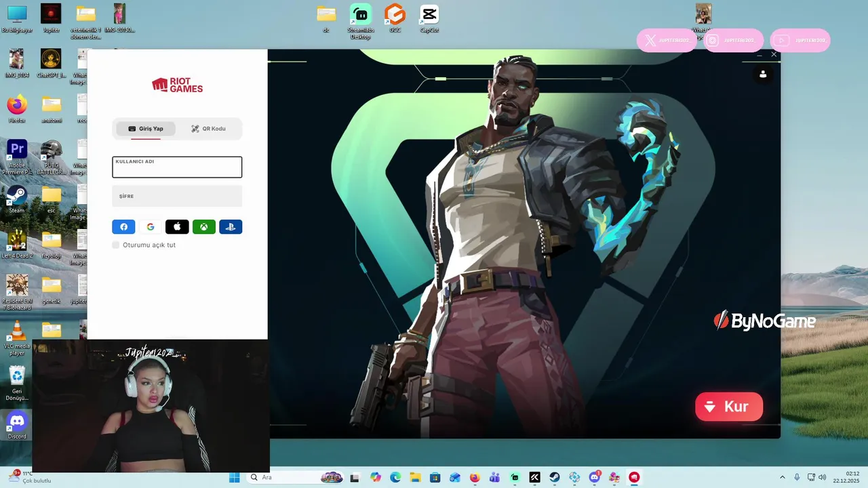Click the red Kur install button
This screenshot has width=868, height=488.
[x=729, y=407]
